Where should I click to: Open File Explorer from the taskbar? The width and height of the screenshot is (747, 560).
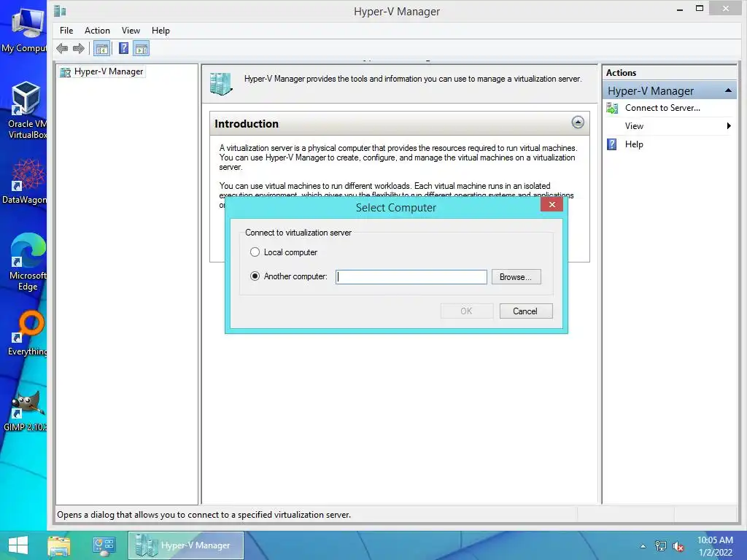pos(59,545)
